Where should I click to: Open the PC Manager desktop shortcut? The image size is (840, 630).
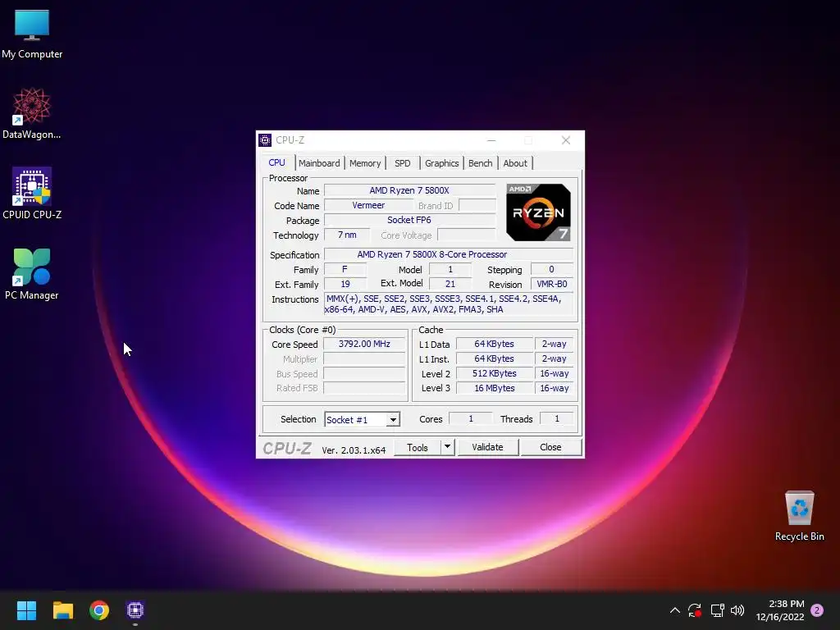tap(32, 274)
